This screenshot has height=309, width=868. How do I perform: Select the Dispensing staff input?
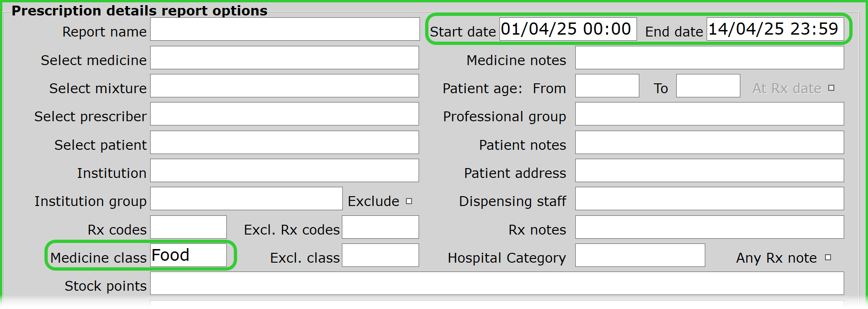pos(709,199)
